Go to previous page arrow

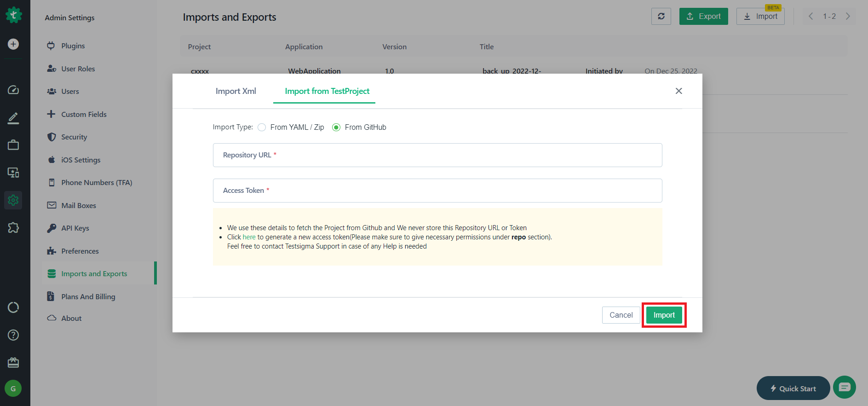coord(811,16)
